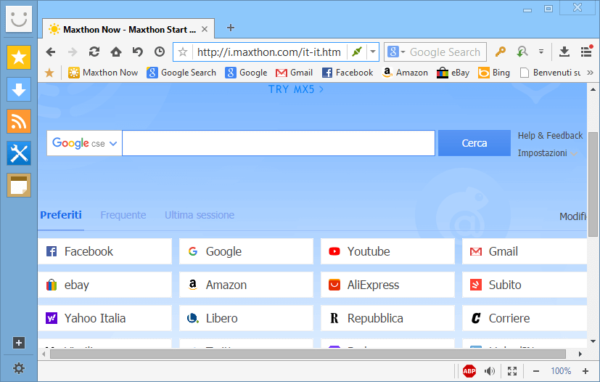600x382 pixels.
Task: Click the vertical scrollbar thumb
Action: [593, 184]
